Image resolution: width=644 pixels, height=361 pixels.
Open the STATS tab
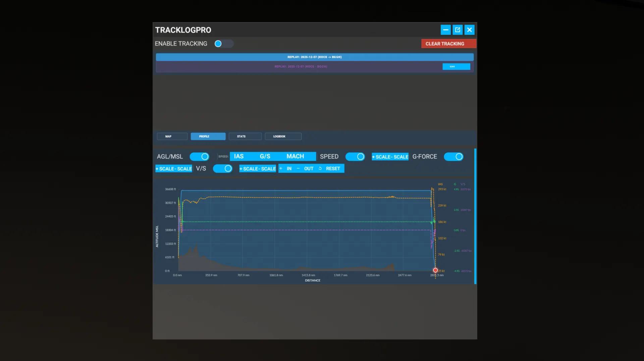245,136
